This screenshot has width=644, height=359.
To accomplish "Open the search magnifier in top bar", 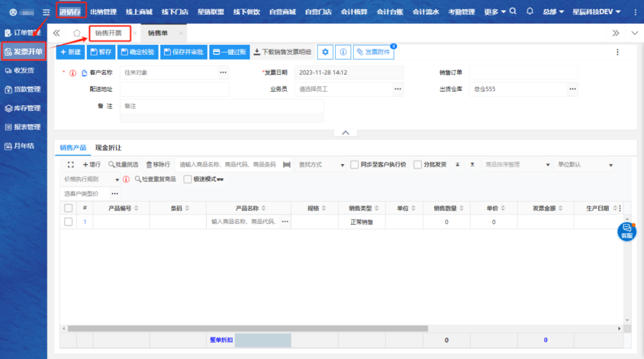I will click(513, 11).
